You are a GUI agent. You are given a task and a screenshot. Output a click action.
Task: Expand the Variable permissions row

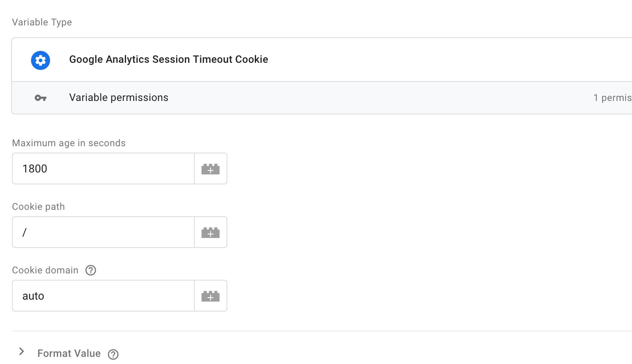[x=322, y=98]
